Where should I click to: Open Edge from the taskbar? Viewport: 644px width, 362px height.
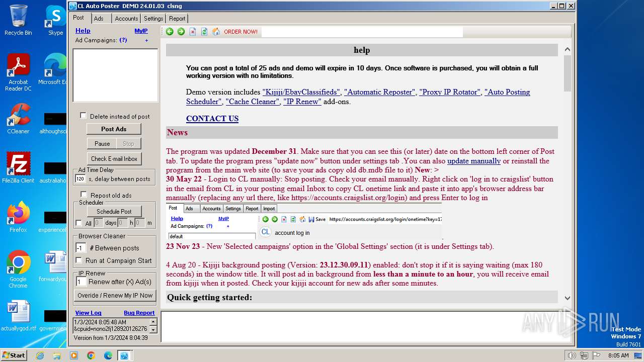[108, 355]
